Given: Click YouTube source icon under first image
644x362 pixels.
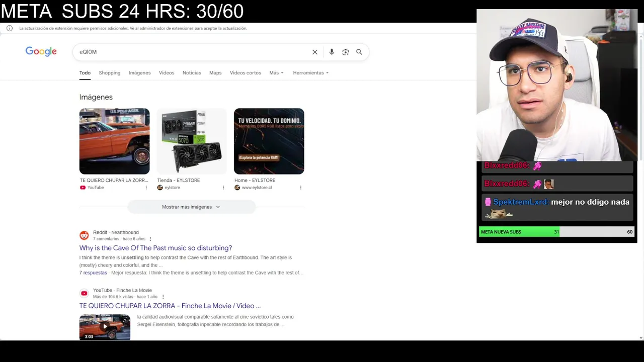Looking at the screenshot, I should point(83,188).
